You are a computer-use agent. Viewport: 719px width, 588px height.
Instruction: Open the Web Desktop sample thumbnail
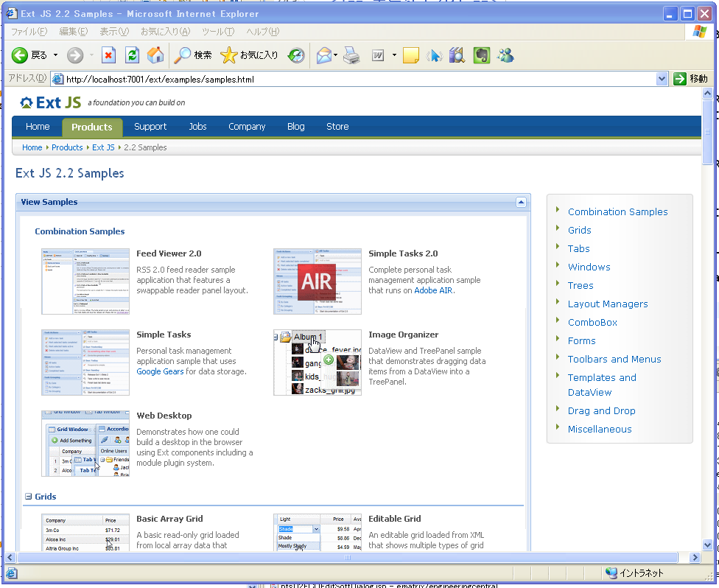85,444
